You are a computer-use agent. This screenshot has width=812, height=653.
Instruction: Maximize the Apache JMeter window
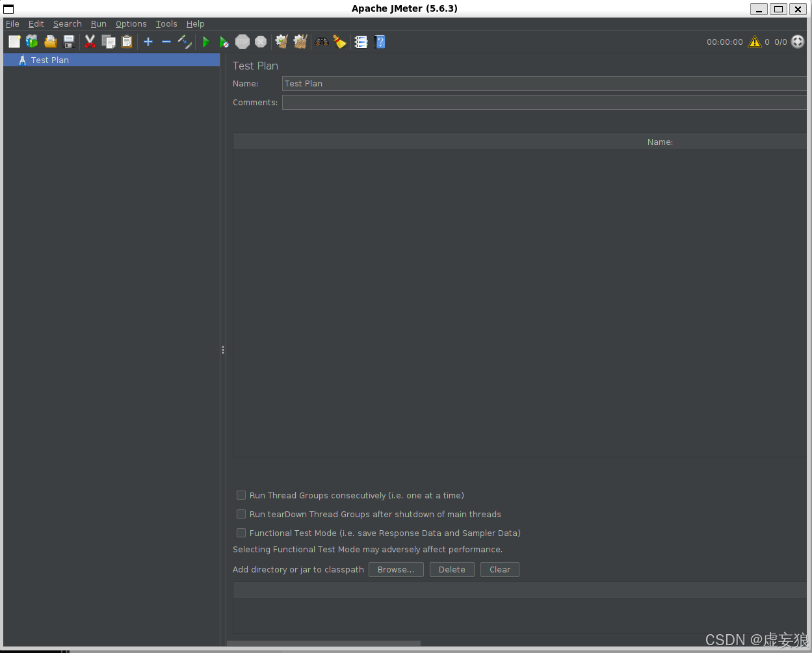(x=778, y=9)
